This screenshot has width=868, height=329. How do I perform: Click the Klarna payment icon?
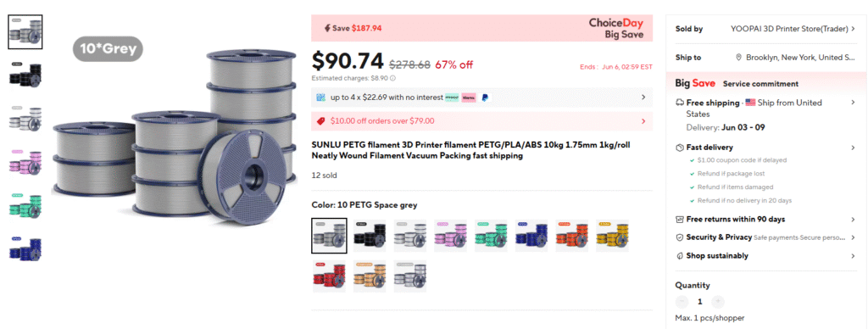468,98
